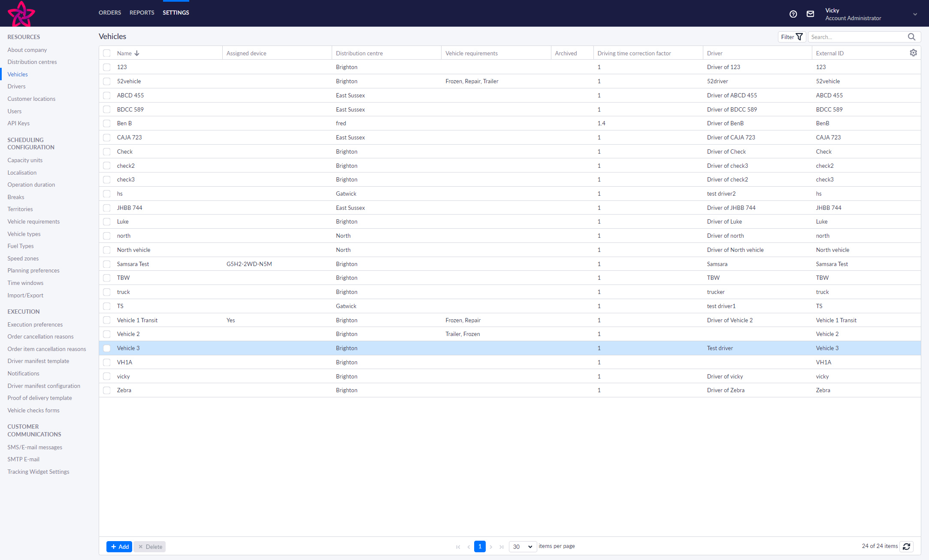The width and height of the screenshot is (929, 560).
Task: Select page 1 in pagination
Action: click(480, 546)
